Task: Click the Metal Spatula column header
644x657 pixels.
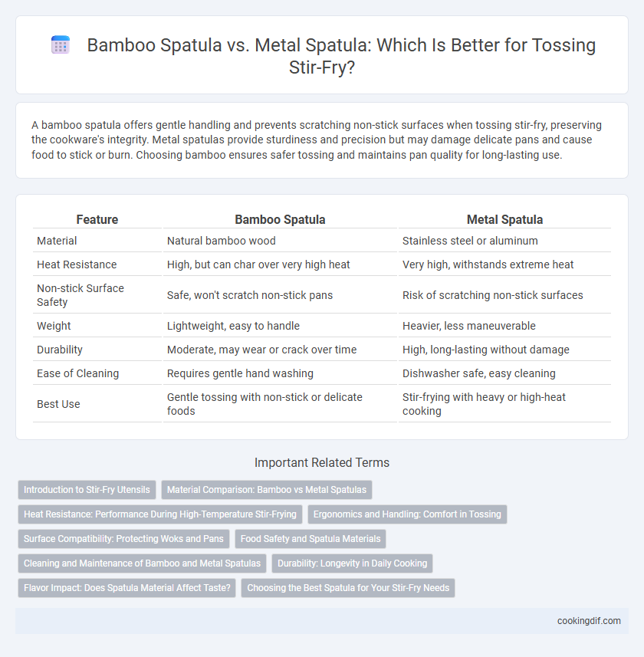Action: [505, 219]
